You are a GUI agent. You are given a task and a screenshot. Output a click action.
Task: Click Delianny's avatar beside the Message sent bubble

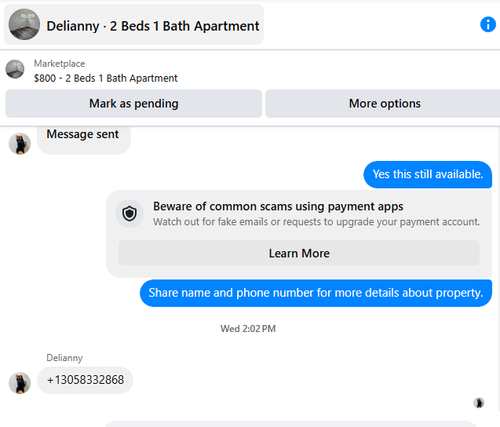click(x=20, y=144)
